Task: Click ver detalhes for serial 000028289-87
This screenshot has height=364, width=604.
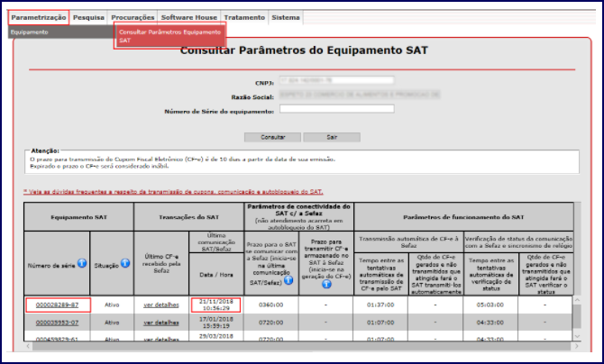Action: tap(161, 305)
